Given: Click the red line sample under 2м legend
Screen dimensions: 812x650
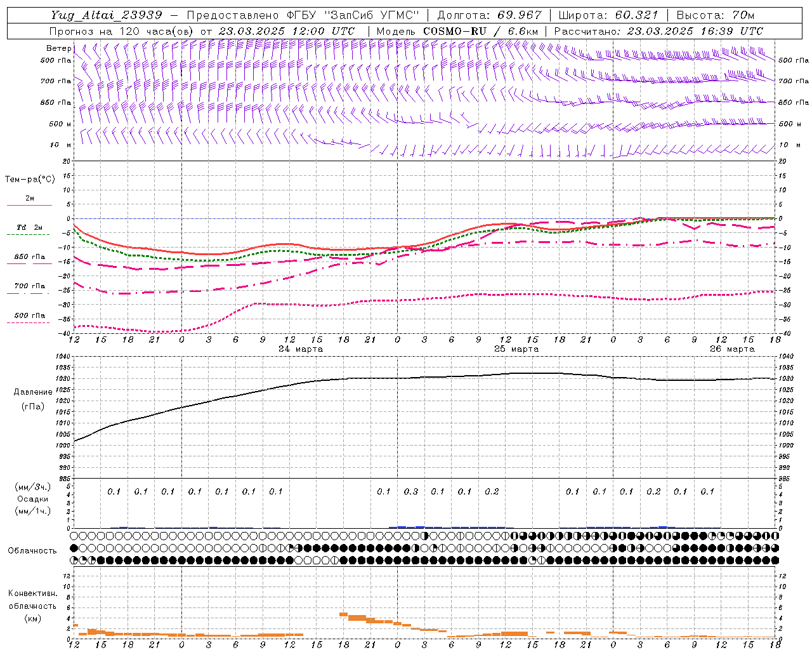Looking at the screenshot, I should tap(29, 205).
